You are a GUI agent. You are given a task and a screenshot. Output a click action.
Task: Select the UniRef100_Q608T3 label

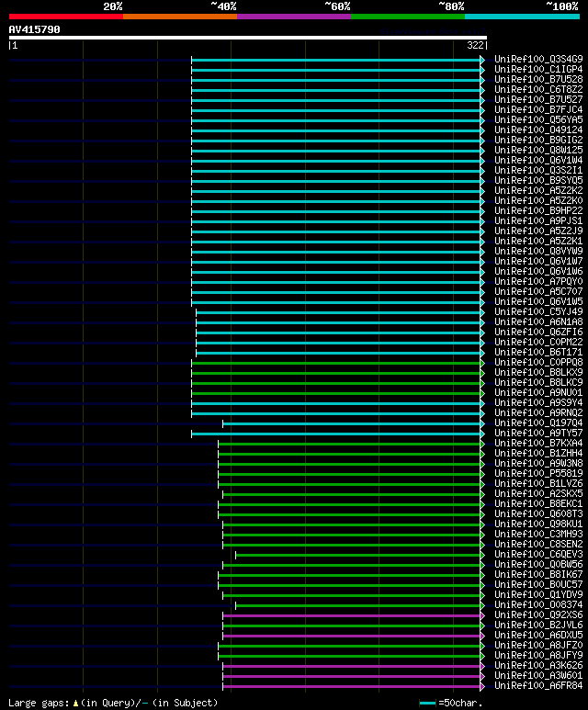(x=538, y=513)
